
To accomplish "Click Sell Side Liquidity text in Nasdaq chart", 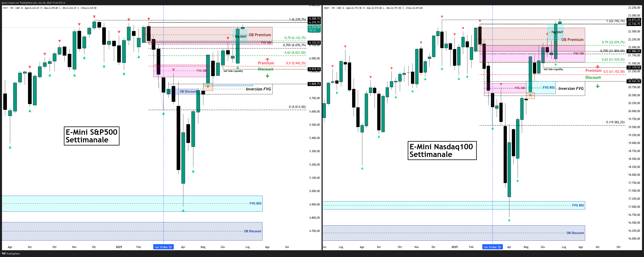I will [553, 69].
